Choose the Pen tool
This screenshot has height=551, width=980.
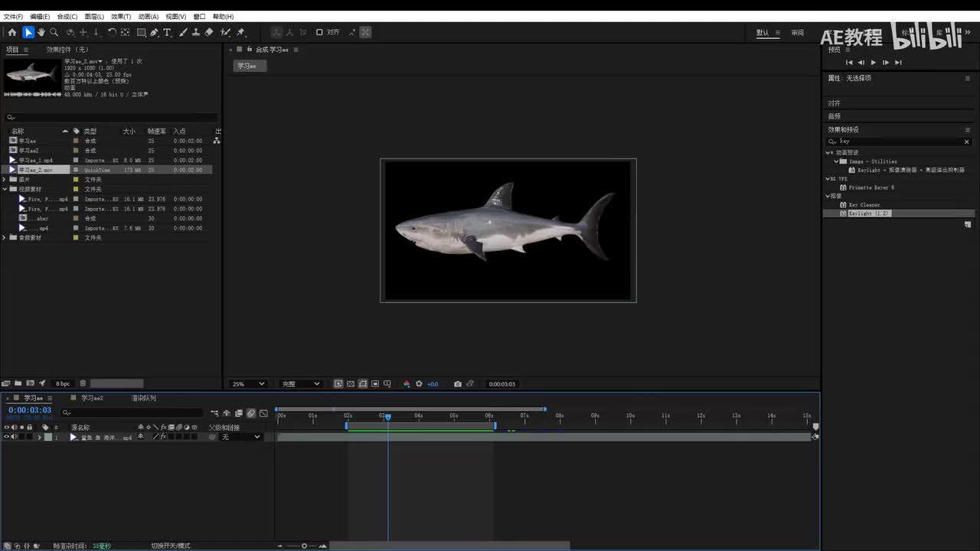pos(154,32)
